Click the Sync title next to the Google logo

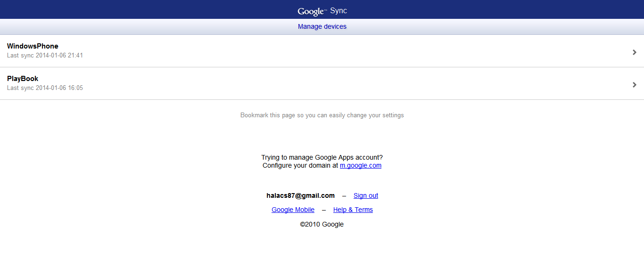(339, 11)
